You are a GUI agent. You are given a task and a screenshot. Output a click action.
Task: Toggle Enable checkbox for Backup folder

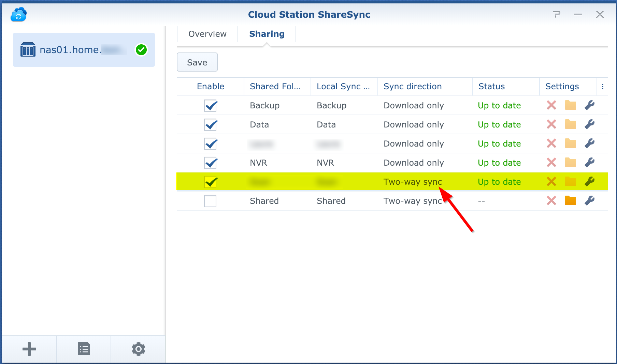tap(210, 106)
